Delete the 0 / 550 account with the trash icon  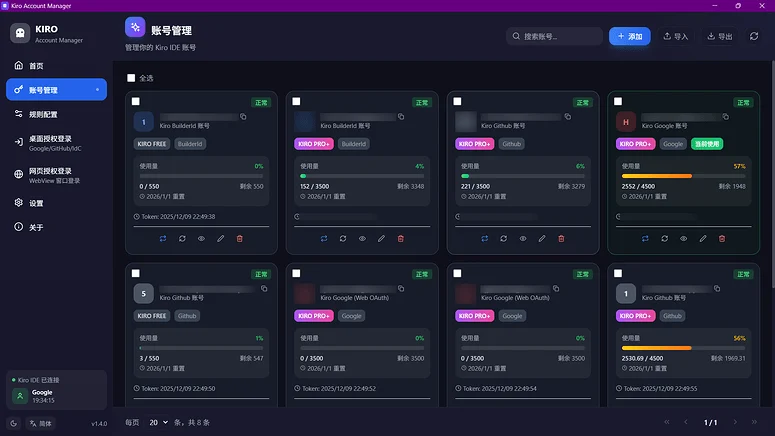click(x=240, y=239)
